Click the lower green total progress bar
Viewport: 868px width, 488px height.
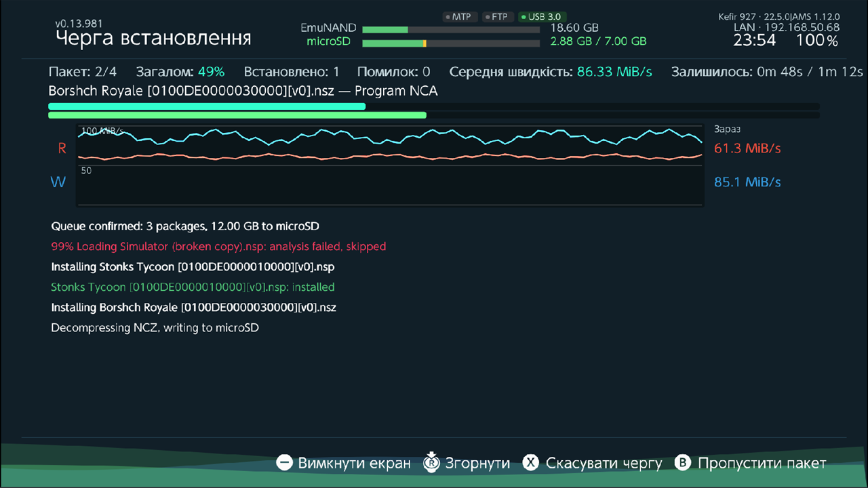click(434, 115)
